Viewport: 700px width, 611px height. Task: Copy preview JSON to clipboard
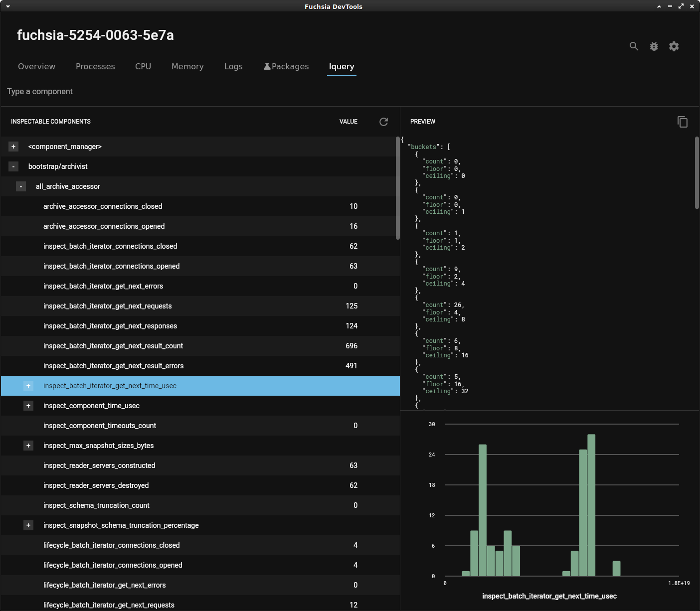[683, 122]
